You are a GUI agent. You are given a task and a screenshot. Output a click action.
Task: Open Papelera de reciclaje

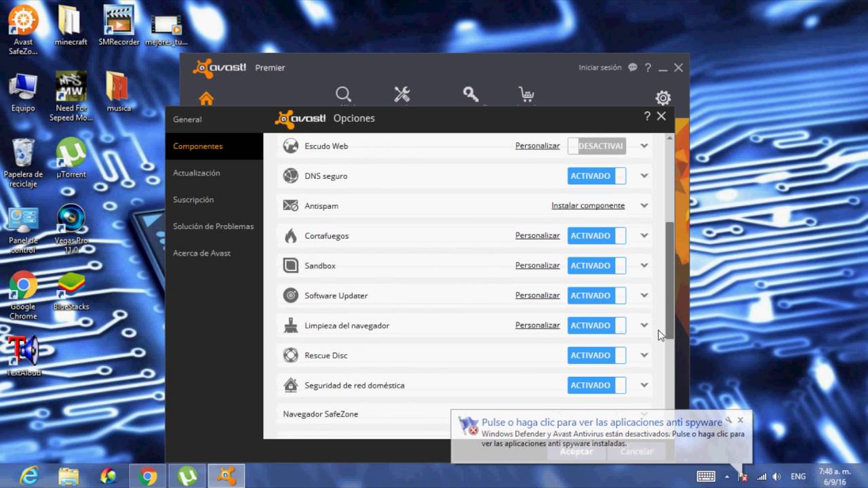point(23,163)
